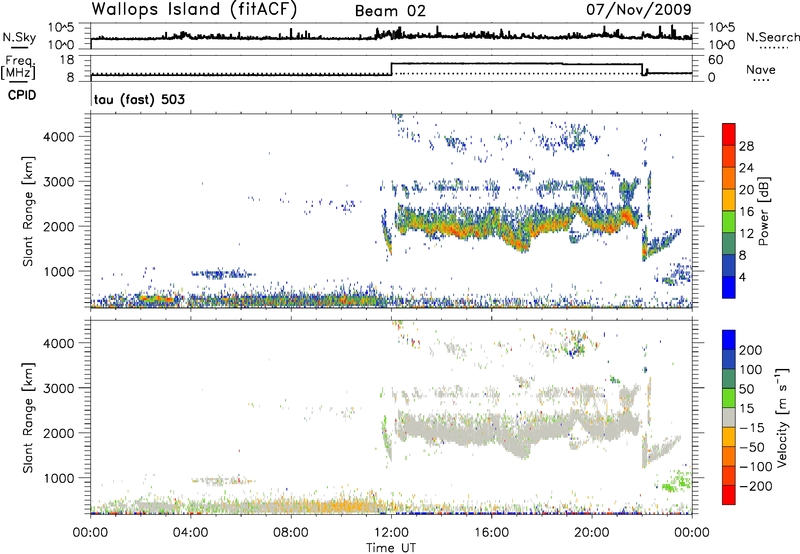The image size is (800, 554).
Task: Click the '20:00' time axis tick label
Action: coord(591,533)
